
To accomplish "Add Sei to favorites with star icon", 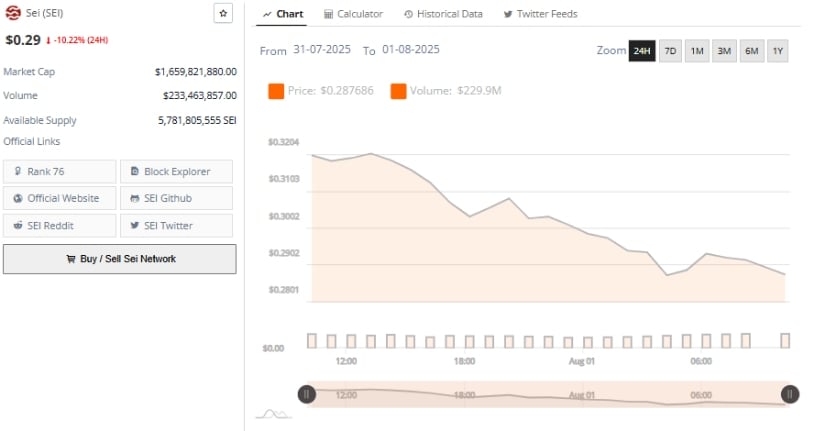I will (x=223, y=14).
